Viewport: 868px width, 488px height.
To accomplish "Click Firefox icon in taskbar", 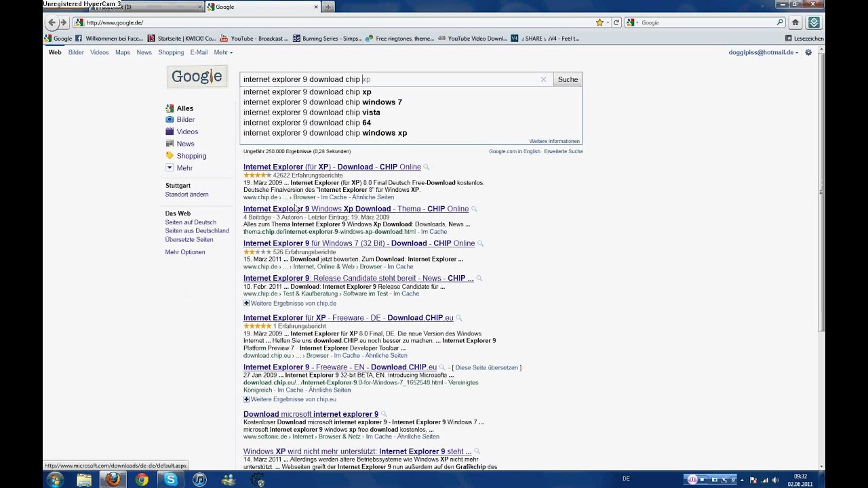I will click(x=113, y=479).
